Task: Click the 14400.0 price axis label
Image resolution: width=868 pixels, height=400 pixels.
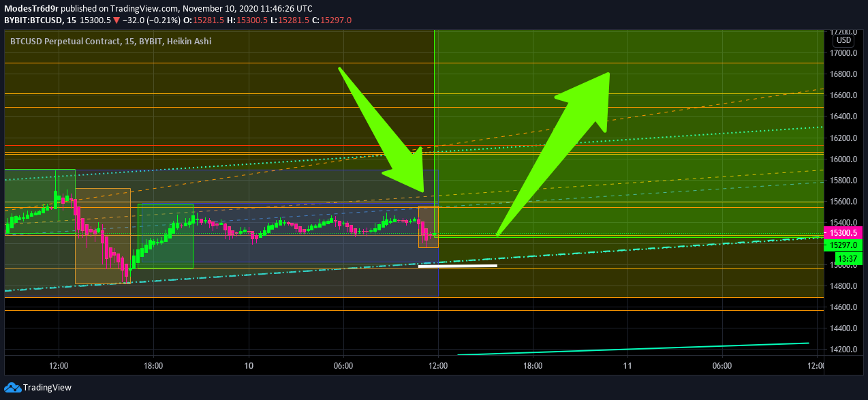Action: point(843,328)
